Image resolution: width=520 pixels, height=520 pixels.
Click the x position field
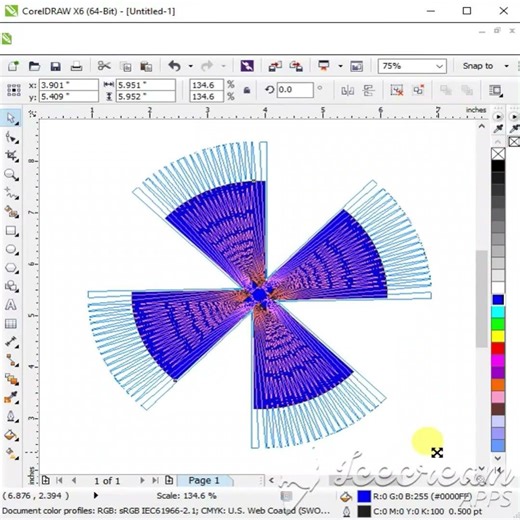pyautogui.click(x=69, y=85)
